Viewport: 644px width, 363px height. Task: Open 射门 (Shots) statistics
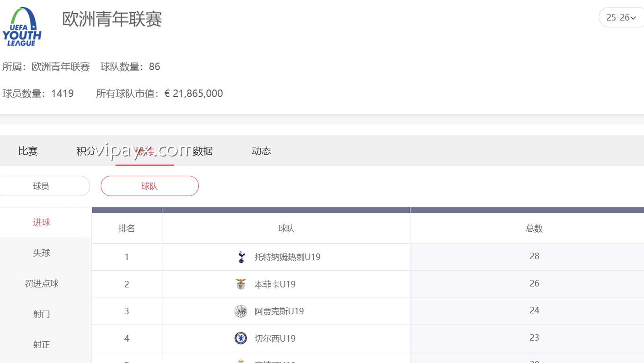(41, 314)
